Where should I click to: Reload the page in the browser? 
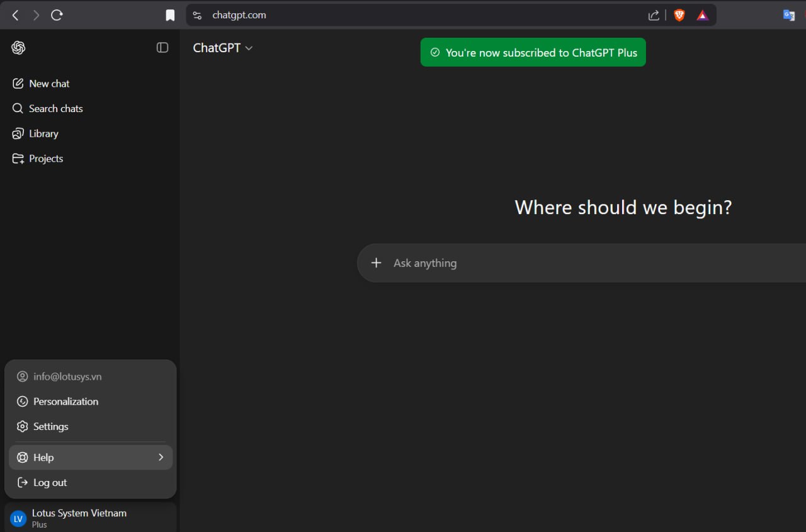point(57,15)
